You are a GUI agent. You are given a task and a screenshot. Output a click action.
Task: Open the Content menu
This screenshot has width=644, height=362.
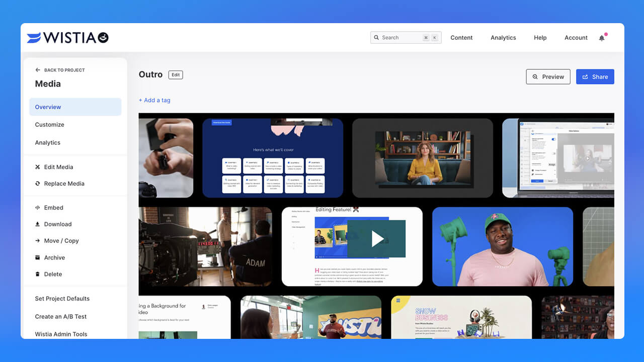pyautogui.click(x=461, y=38)
